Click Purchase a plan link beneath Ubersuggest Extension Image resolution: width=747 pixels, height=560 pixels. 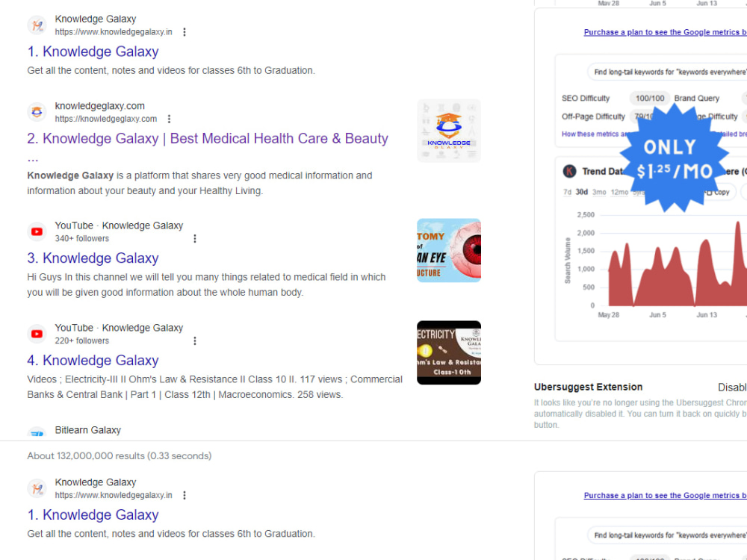pyautogui.click(x=665, y=495)
